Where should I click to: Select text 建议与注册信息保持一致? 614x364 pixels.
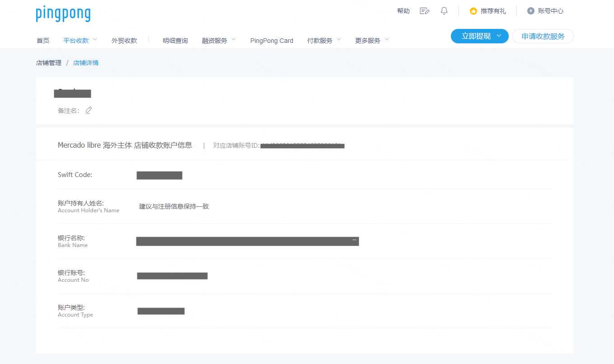click(174, 206)
